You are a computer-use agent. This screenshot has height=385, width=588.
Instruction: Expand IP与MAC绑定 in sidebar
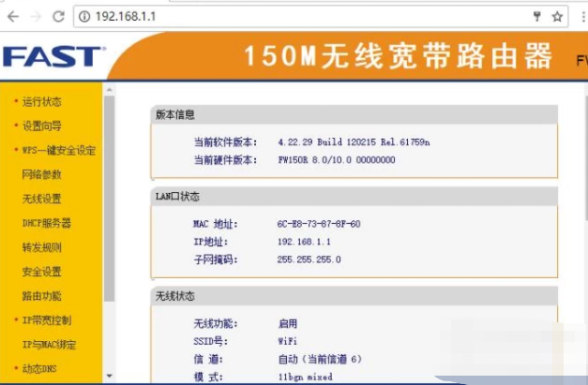pos(49,345)
